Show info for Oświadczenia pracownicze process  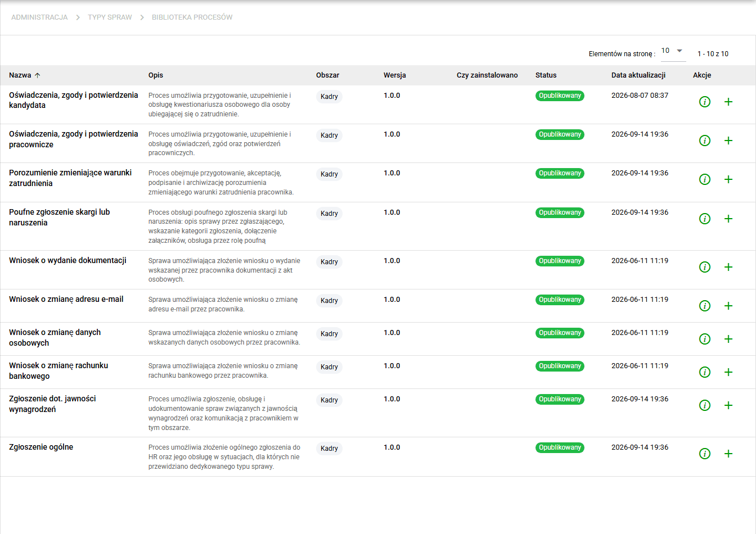coord(704,141)
